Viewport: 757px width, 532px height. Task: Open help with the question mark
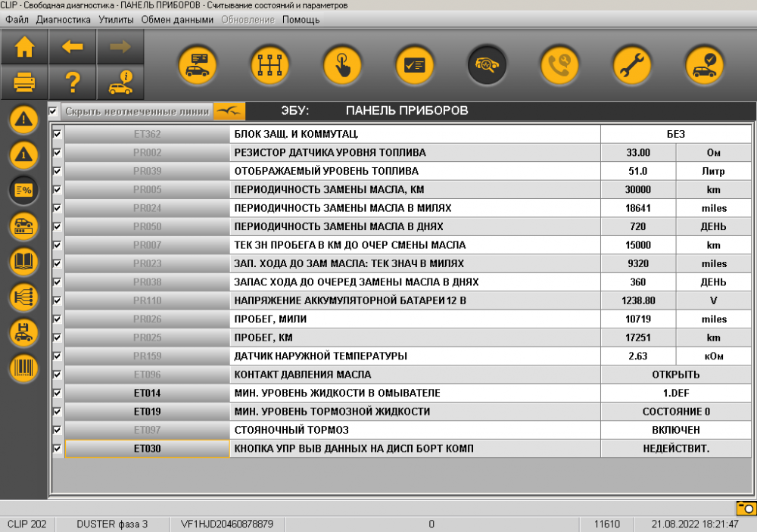coord(72,81)
